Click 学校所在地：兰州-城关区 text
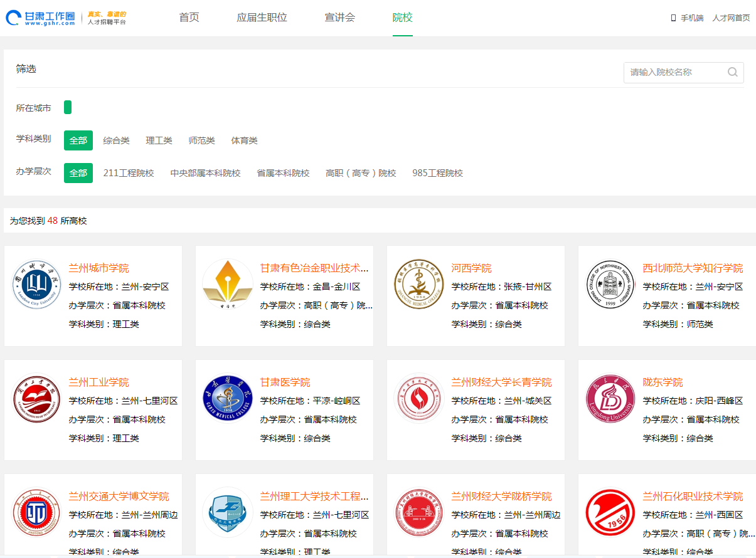The image size is (756, 558). tap(502, 401)
